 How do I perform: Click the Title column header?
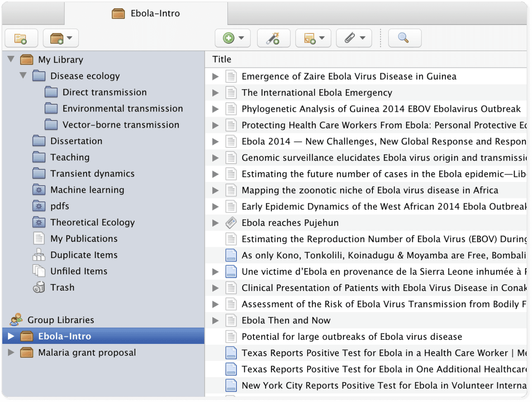[x=222, y=59]
